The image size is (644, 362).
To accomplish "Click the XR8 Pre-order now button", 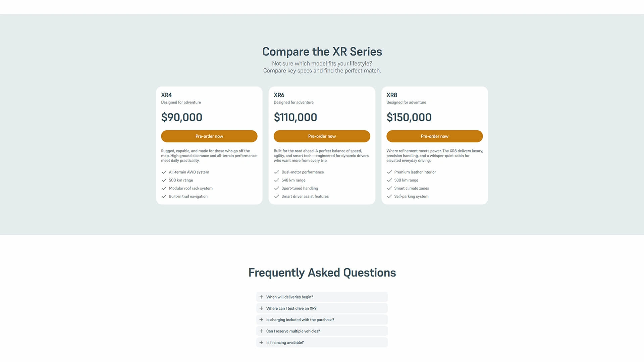I will [434, 136].
